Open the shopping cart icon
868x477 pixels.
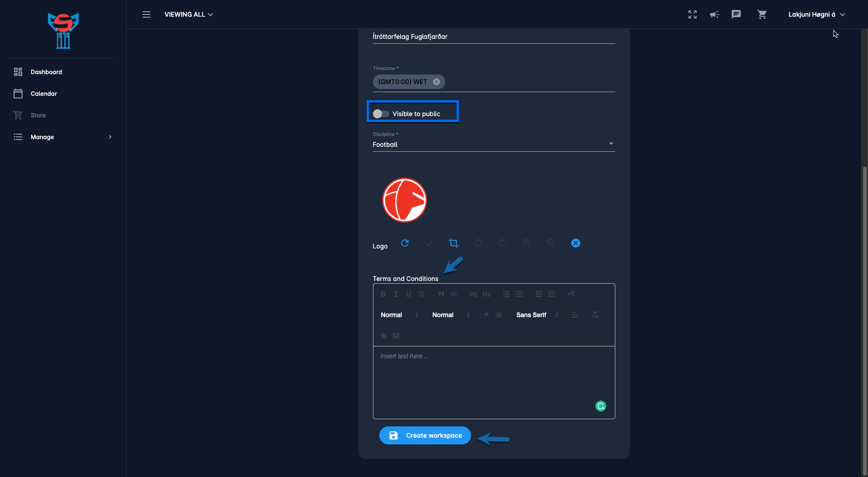click(x=762, y=14)
